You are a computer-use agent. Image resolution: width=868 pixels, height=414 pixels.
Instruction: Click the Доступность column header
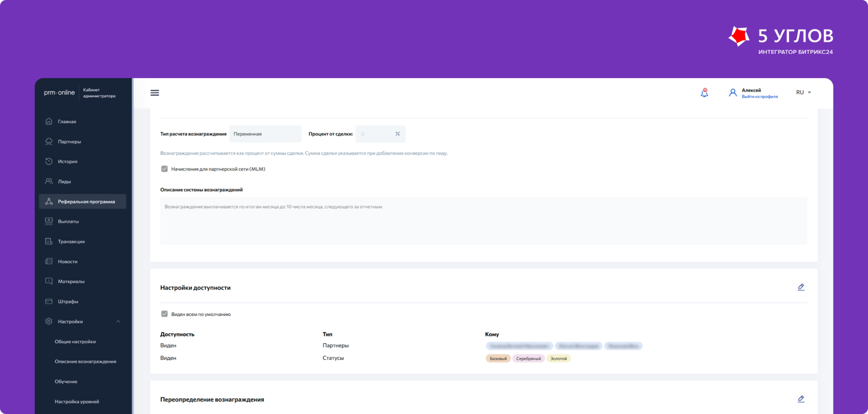click(177, 334)
